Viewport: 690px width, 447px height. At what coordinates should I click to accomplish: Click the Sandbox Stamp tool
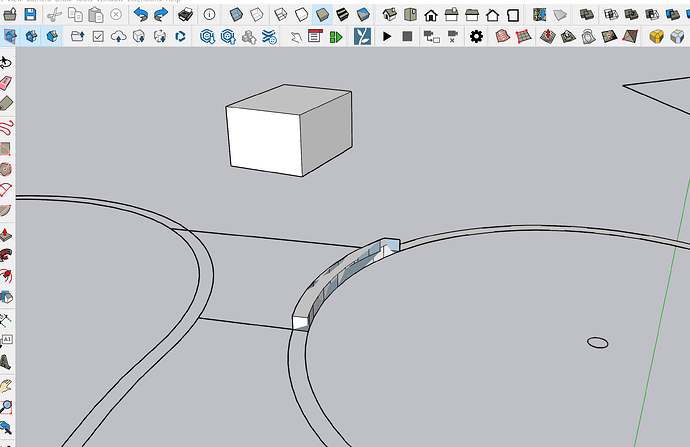(x=568, y=36)
